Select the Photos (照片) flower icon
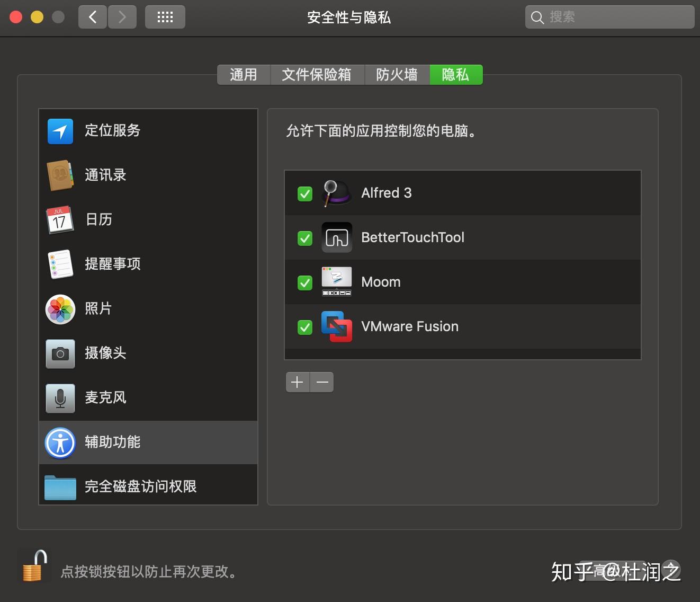Viewport: 700px width, 602px height. [x=60, y=309]
